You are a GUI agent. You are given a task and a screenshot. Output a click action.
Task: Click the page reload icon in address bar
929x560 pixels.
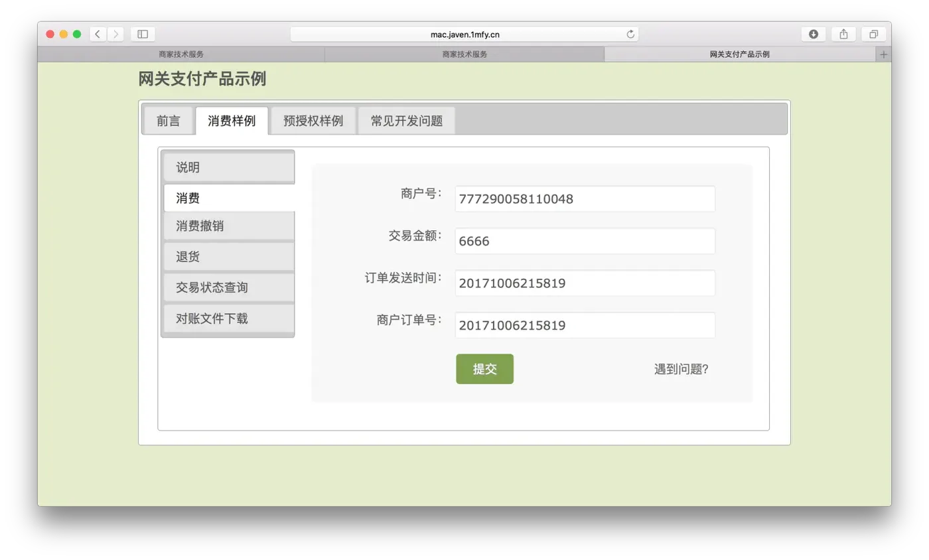pos(631,34)
